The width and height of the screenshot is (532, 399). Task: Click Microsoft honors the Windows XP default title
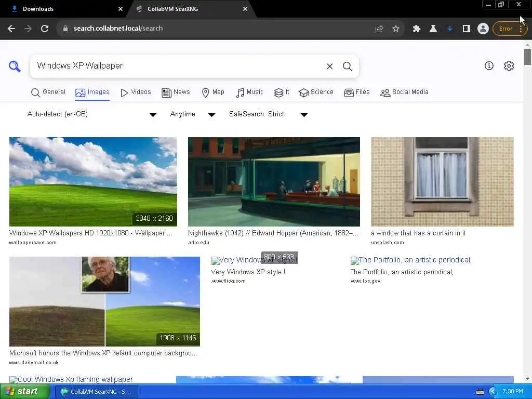(x=103, y=353)
